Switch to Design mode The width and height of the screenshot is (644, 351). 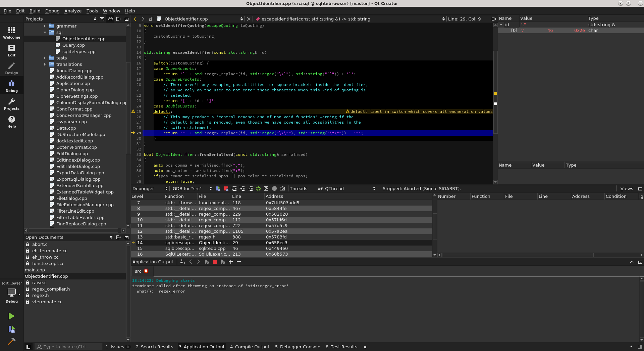11,68
